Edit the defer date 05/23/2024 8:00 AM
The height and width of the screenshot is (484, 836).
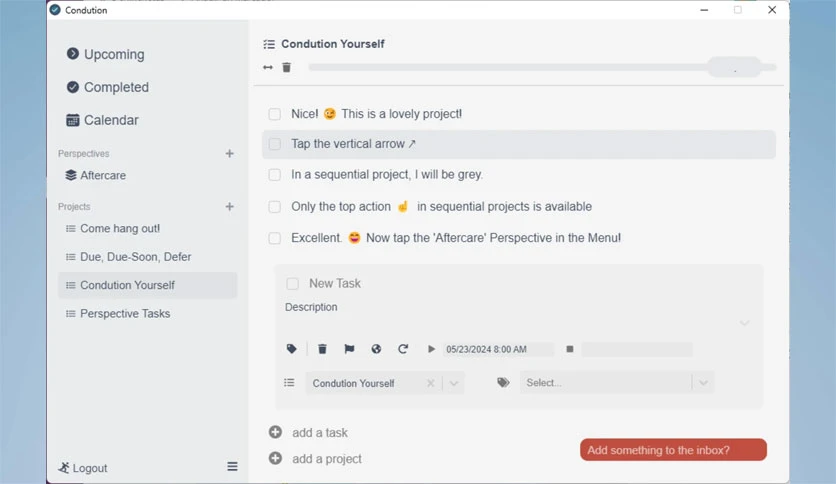(498, 349)
